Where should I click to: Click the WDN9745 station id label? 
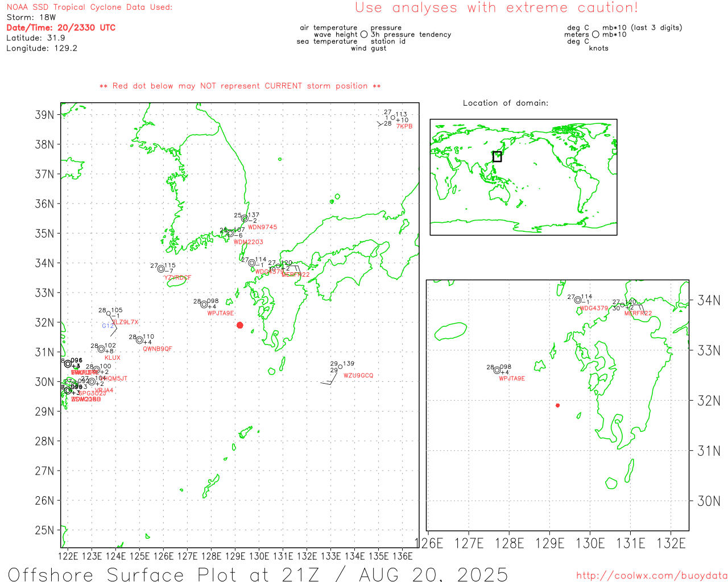click(x=263, y=227)
